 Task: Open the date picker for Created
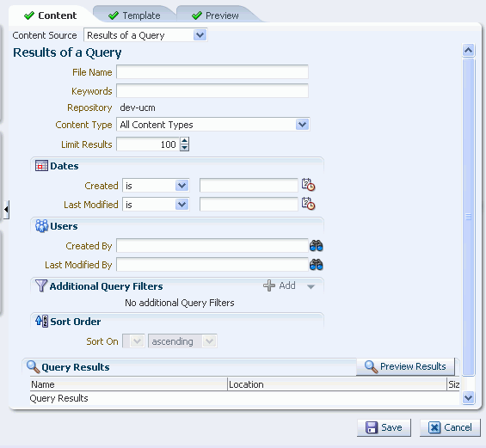coord(309,185)
